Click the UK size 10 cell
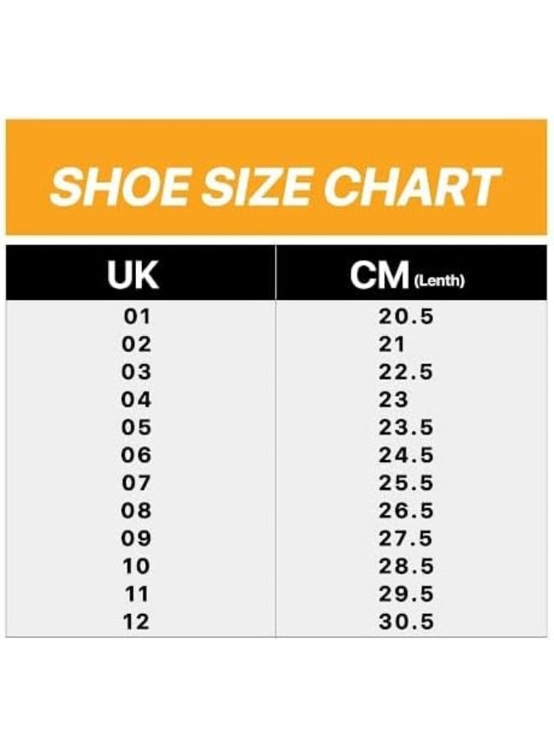This screenshot has width=554, height=756. pos(137,566)
